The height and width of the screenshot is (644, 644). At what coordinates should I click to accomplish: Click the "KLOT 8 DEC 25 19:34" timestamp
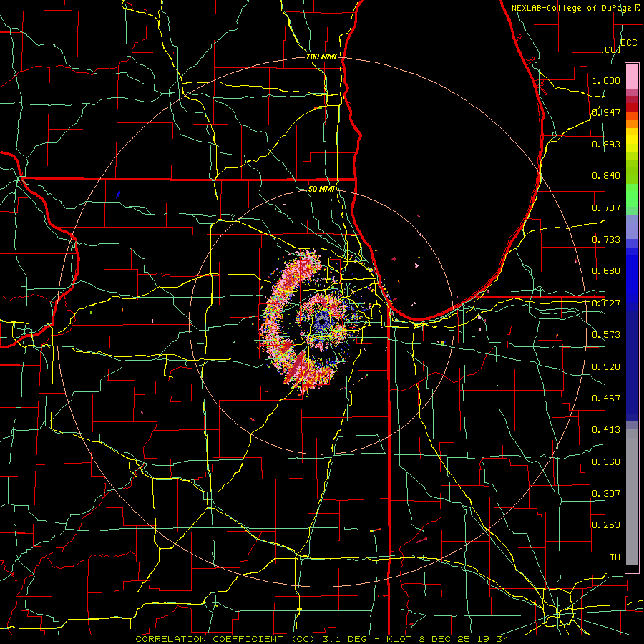coord(447,639)
